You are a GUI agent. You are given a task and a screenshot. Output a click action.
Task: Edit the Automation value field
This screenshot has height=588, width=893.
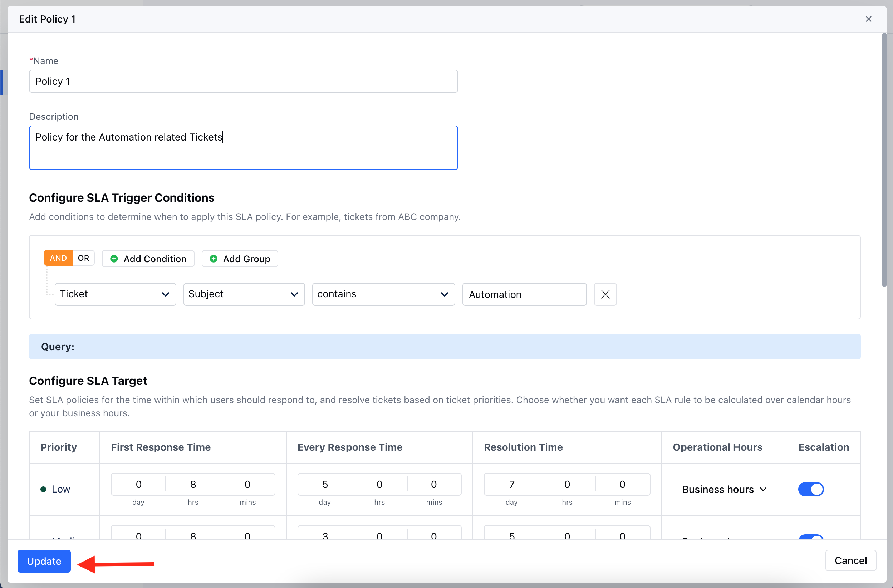[524, 295]
